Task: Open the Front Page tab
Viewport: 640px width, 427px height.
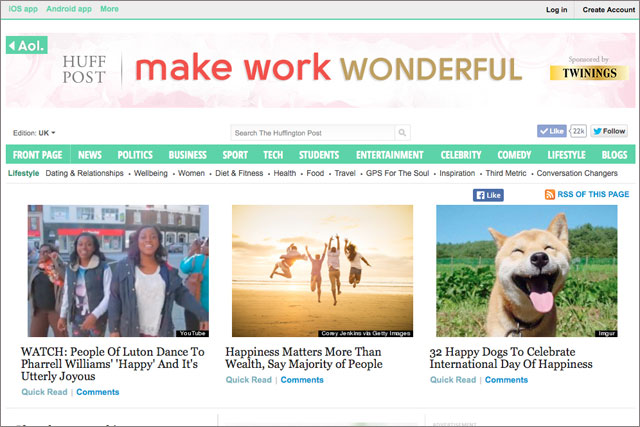Action: (38, 155)
